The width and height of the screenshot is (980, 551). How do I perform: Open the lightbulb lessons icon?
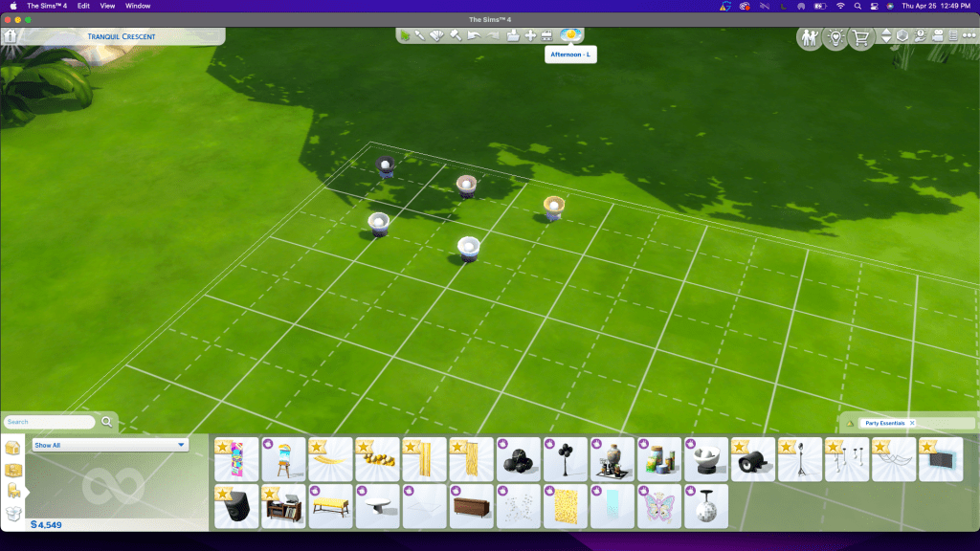(835, 38)
